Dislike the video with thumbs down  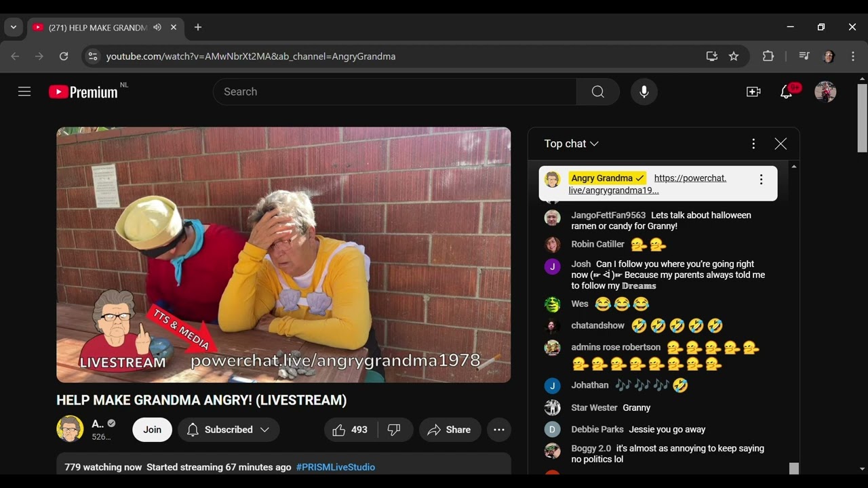point(394,430)
